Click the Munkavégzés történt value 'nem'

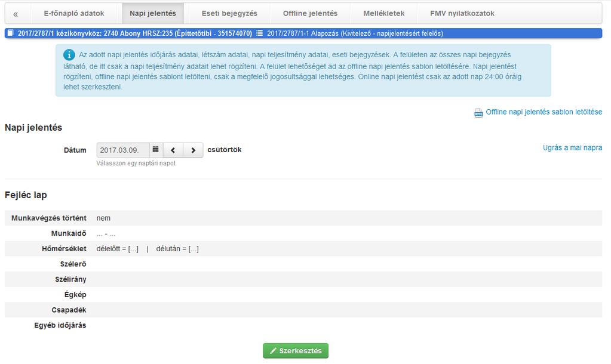click(x=103, y=218)
